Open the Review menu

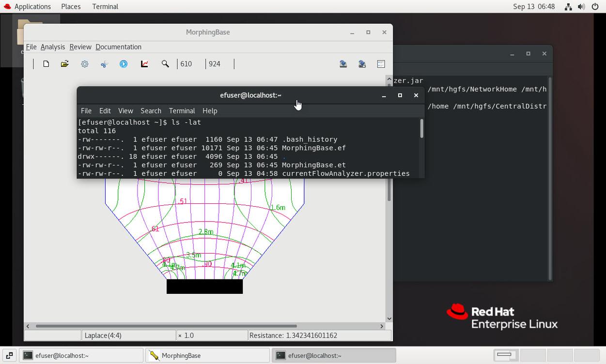80,47
